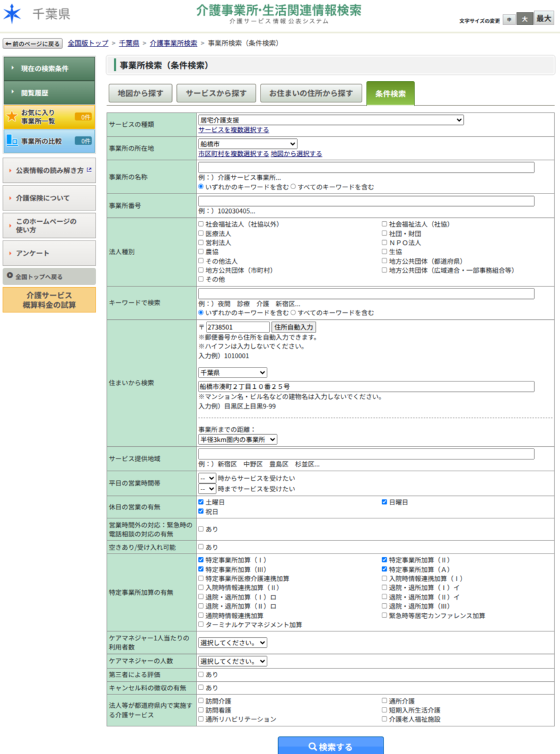This screenshot has height=754, width=560.
Task: Click the office comparison icon
Action: [11, 141]
